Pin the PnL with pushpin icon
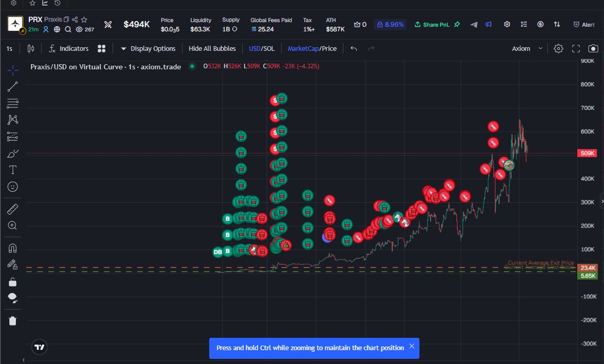The height and width of the screenshot is (364, 604). pos(457,24)
